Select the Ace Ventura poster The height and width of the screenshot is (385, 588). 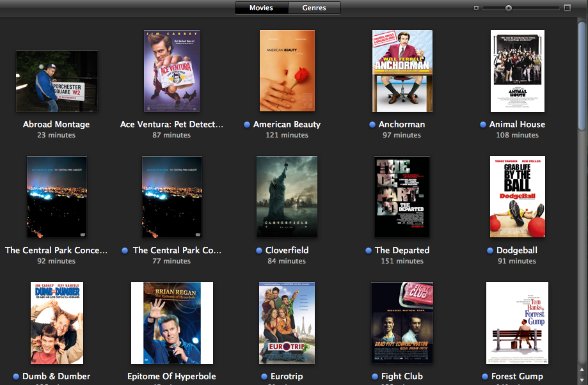coord(171,71)
